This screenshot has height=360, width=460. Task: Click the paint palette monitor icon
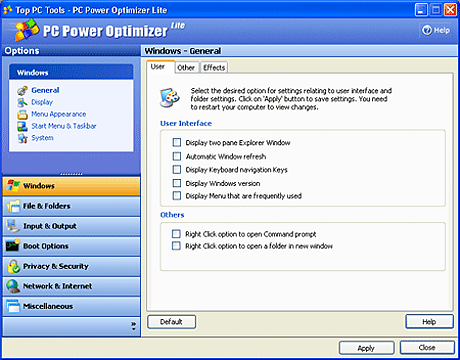click(x=170, y=98)
